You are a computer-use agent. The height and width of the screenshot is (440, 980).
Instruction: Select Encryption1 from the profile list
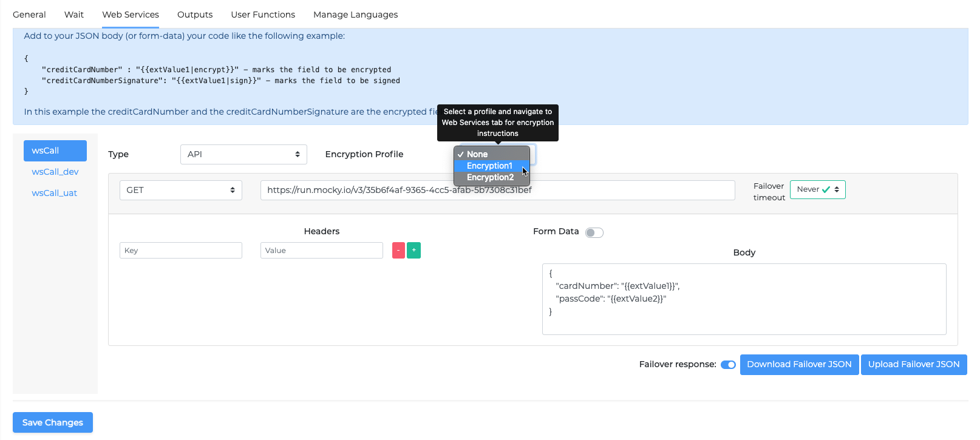coord(489,166)
